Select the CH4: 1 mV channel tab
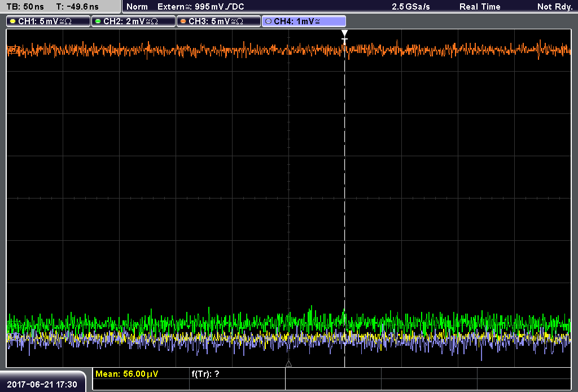This screenshot has height=392, width=578. click(x=304, y=21)
